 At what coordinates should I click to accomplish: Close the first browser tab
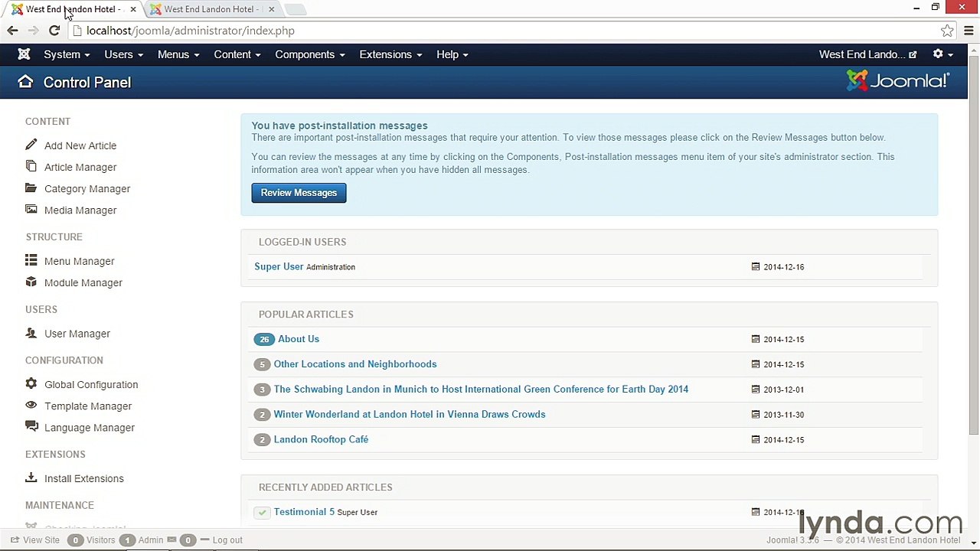pyautogui.click(x=133, y=9)
